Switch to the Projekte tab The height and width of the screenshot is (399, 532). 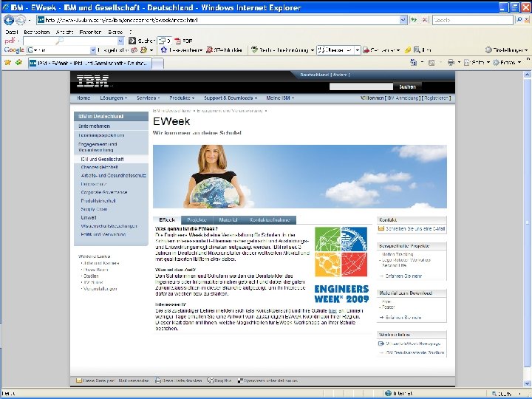pyautogui.click(x=197, y=220)
